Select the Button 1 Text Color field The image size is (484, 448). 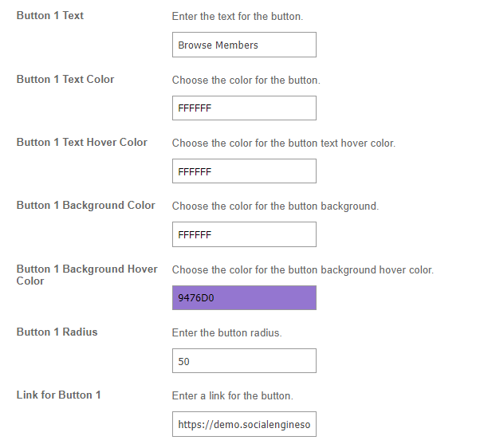pos(244,108)
